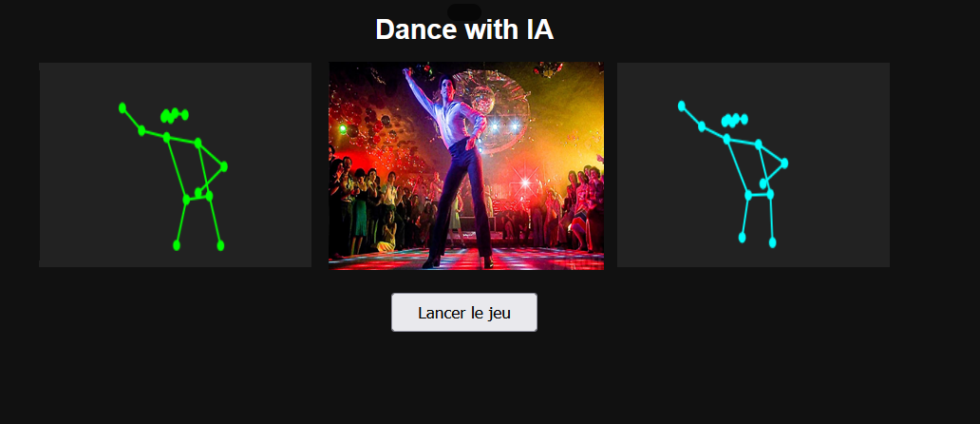Image resolution: width=980 pixels, height=424 pixels.
Task: Click the dancer's raised hand in the photo
Action: 407,73
